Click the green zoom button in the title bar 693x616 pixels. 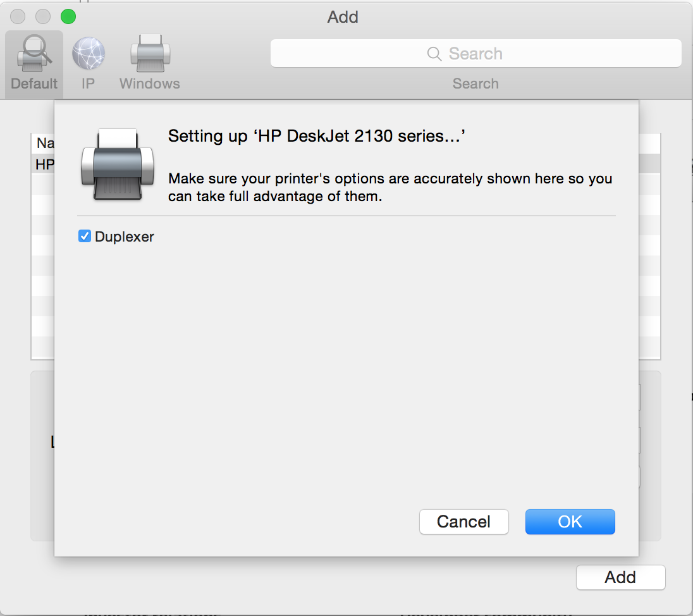[68, 16]
